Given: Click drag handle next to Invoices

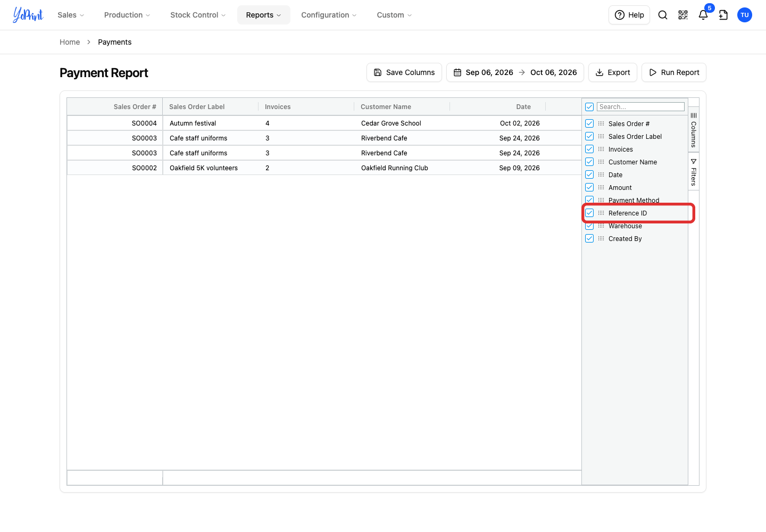Looking at the screenshot, I should (601, 149).
